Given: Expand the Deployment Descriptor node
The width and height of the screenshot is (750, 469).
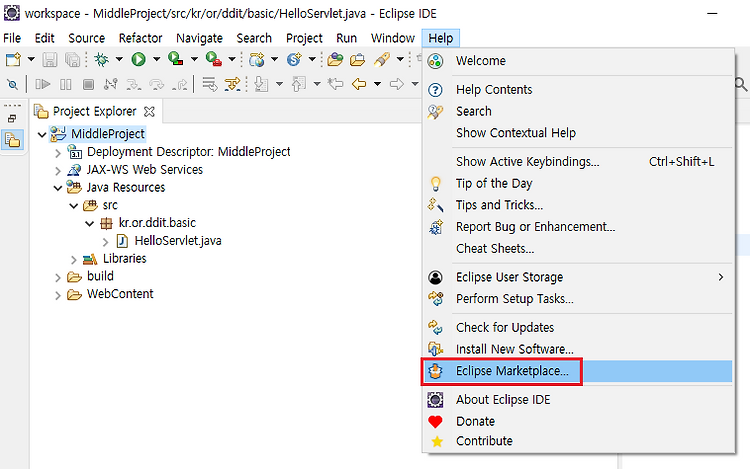Looking at the screenshot, I should [x=58, y=153].
